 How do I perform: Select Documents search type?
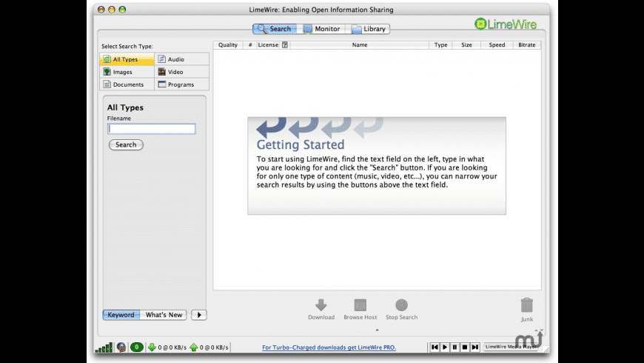pyautogui.click(x=127, y=84)
